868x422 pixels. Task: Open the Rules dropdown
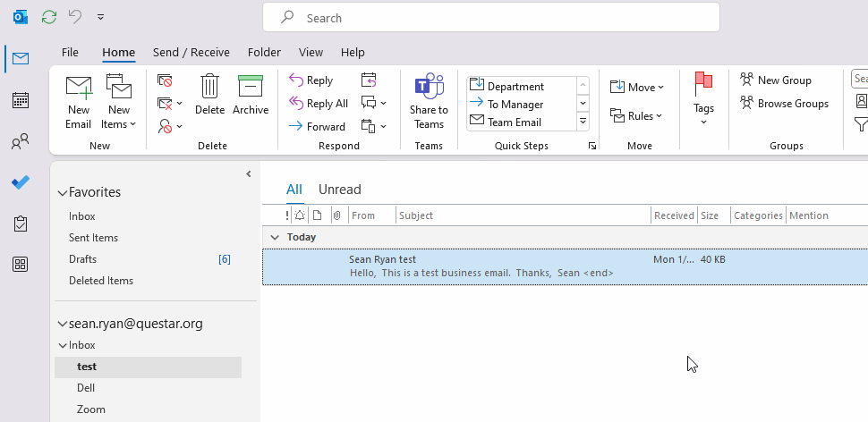[x=636, y=115]
